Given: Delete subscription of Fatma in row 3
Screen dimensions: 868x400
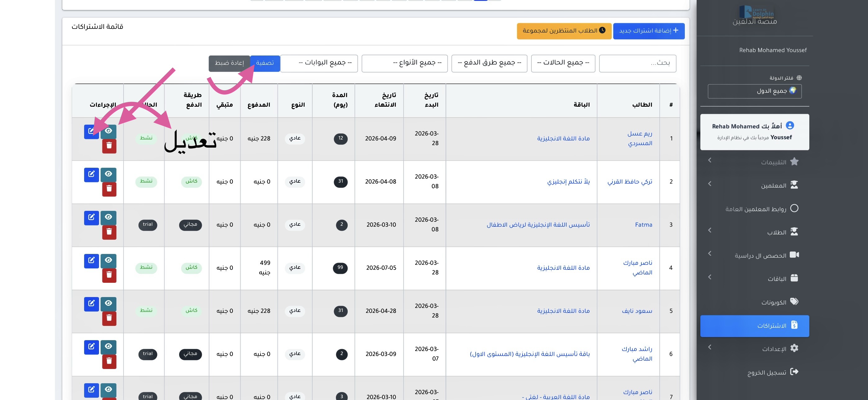Looking at the screenshot, I should (109, 232).
